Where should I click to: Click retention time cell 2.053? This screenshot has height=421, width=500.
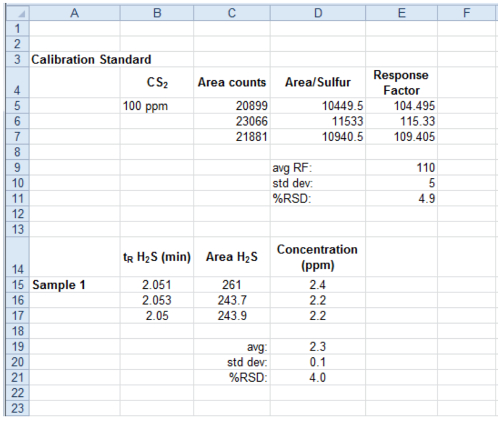[157, 300]
